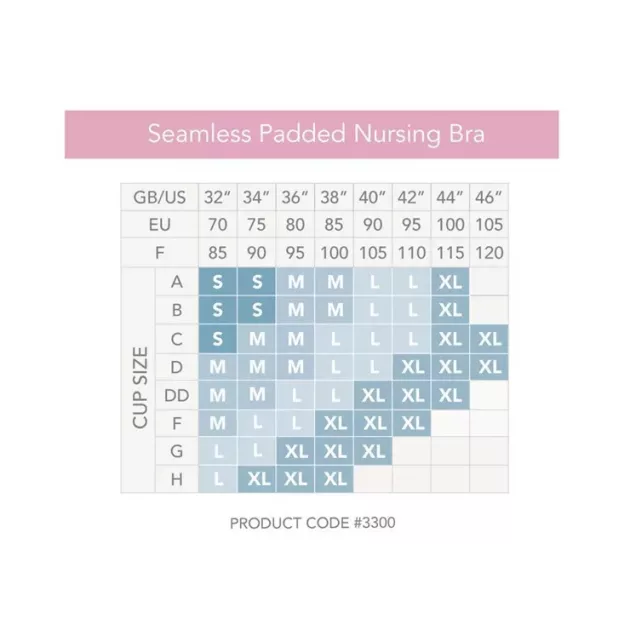Select the cup size A row label

tap(178, 282)
